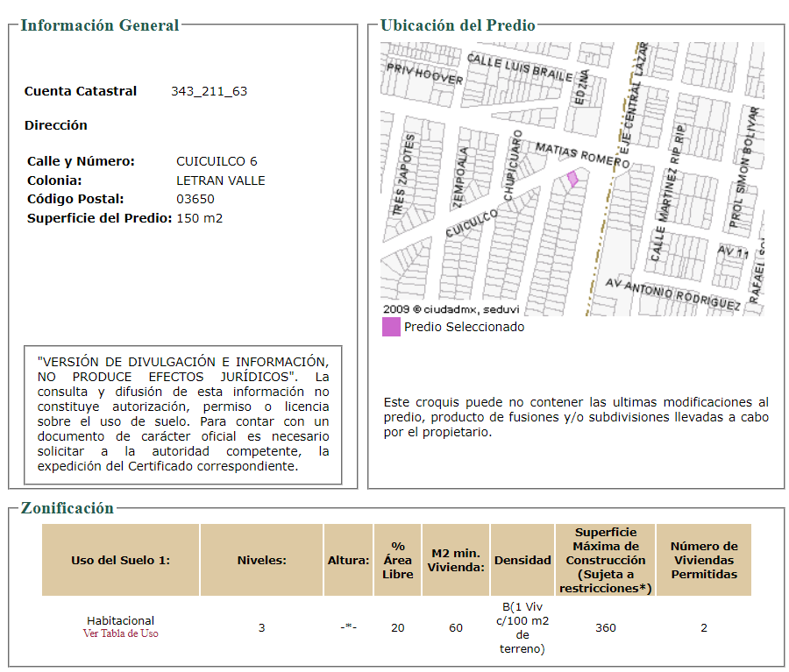789x672 pixels.
Task: Click the Zonificación section title
Action: [x=68, y=508]
